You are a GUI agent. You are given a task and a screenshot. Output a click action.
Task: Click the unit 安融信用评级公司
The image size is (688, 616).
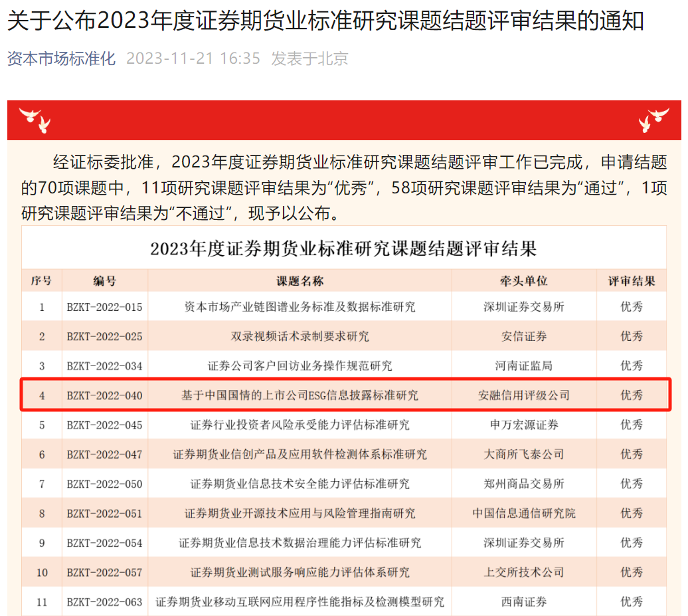[524, 395]
